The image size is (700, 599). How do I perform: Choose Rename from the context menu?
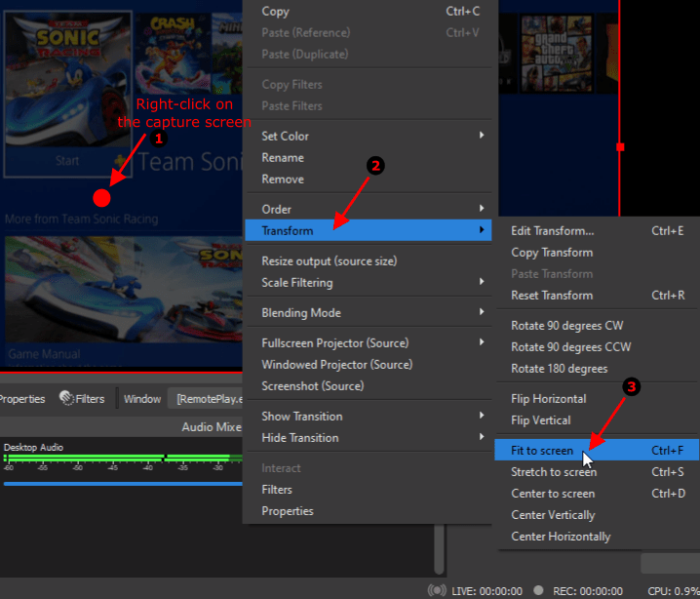point(369,158)
